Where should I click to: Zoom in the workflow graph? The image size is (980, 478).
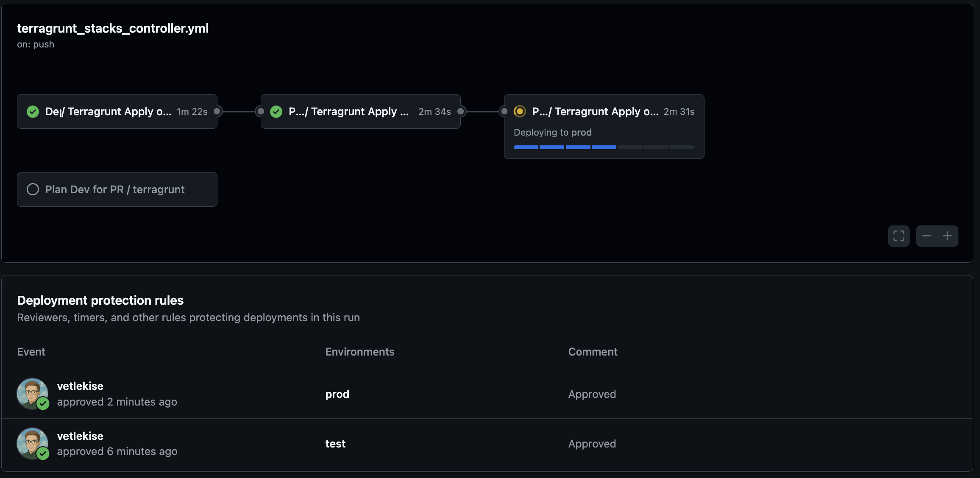(x=947, y=236)
